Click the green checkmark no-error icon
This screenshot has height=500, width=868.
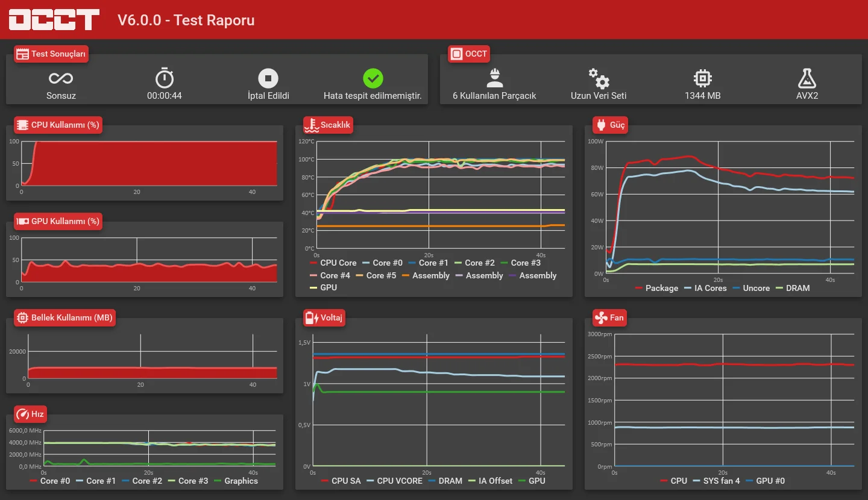point(373,78)
